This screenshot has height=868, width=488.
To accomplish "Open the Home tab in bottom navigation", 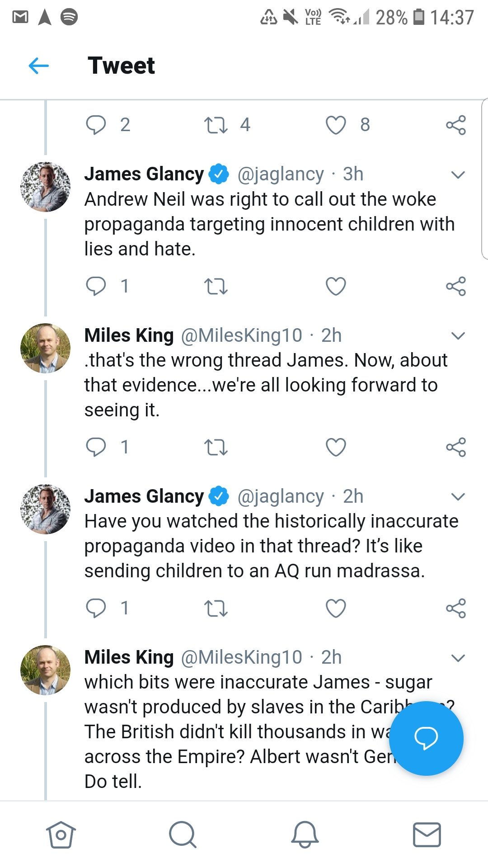I will (x=61, y=834).
